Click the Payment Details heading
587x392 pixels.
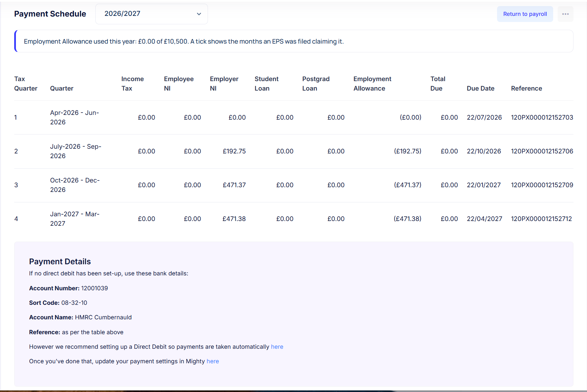click(60, 262)
